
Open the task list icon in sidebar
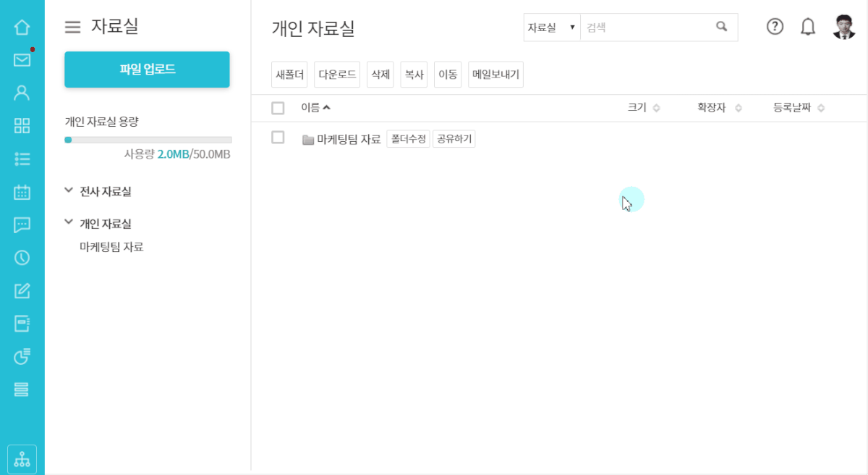[x=22, y=159]
